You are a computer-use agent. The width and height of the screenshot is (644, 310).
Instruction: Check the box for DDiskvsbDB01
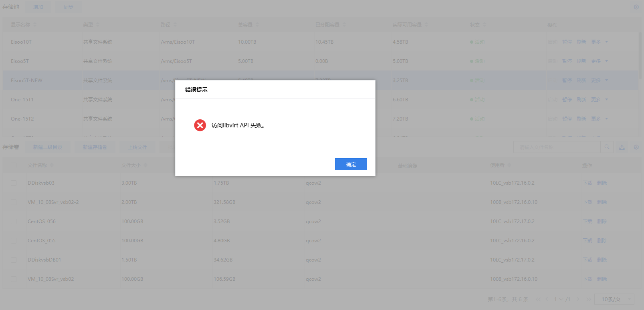coord(14,260)
